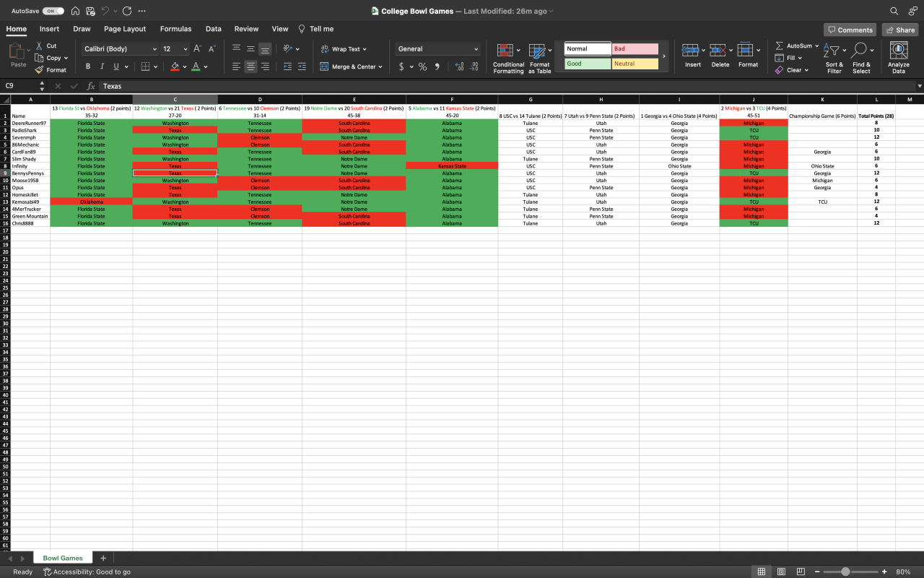
Task: Open the Data tab
Action: [213, 29]
